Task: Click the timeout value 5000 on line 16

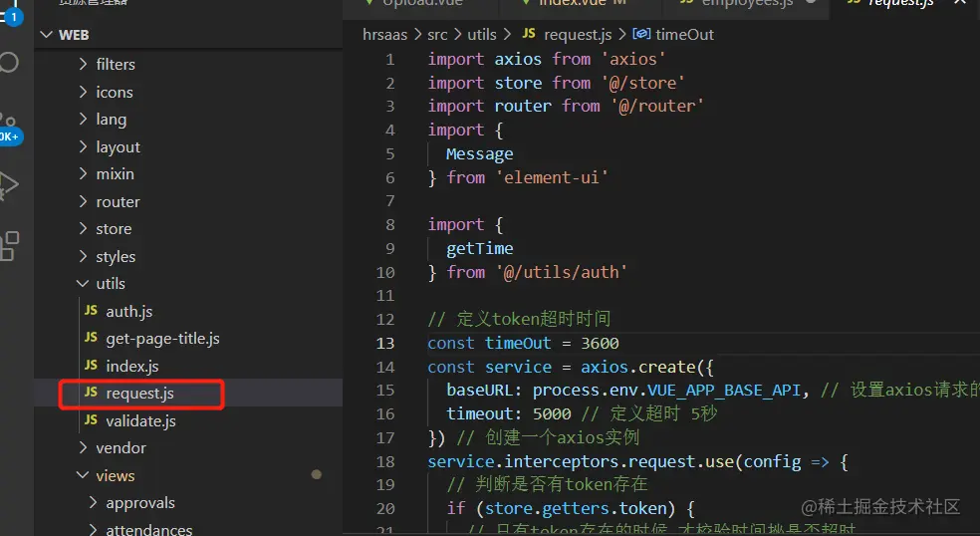Action: (x=552, y=413)
